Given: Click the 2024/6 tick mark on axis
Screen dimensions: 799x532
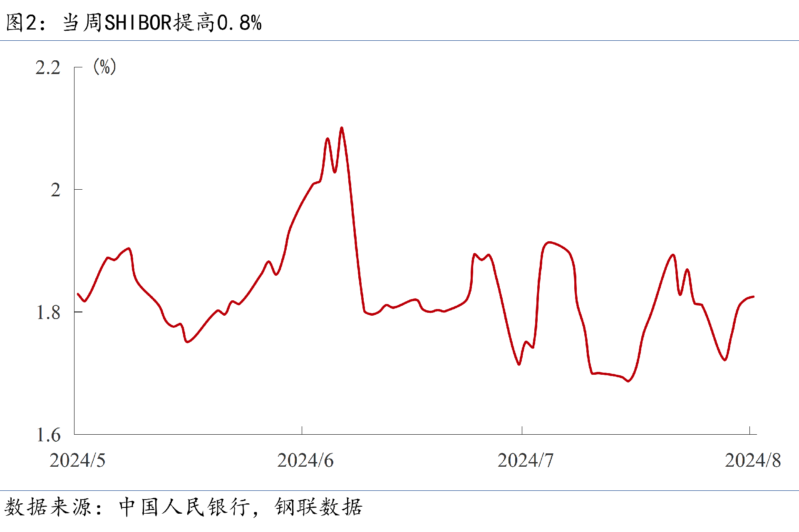Looking at the screenshot, I should click(302, 431).
